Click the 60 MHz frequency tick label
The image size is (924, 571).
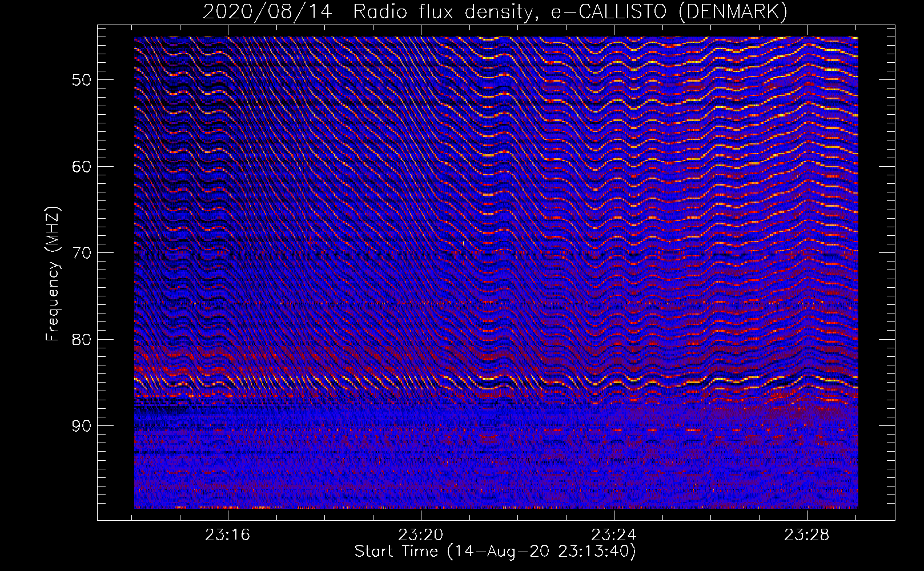(82, 167)
